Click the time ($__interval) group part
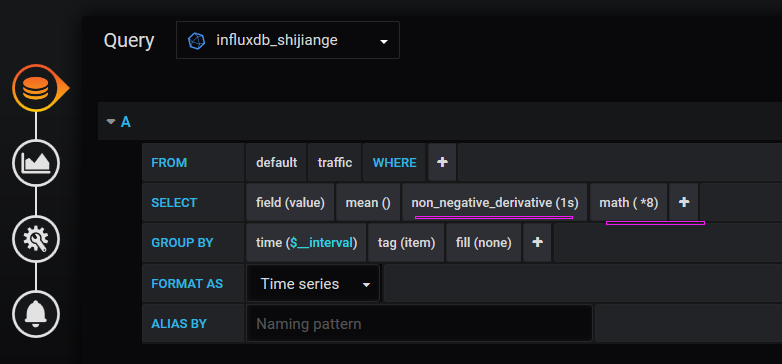 click(x=306, y=243)
